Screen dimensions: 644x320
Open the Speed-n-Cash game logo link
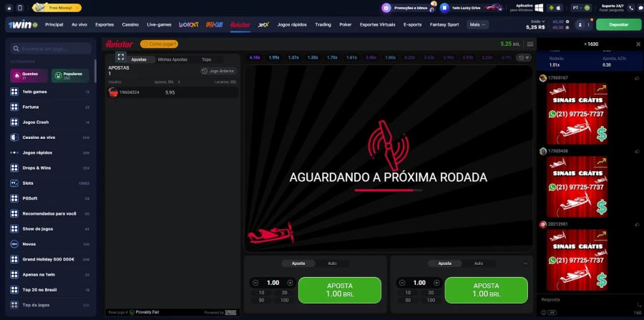pyautogui.click(x=215, y=24)
